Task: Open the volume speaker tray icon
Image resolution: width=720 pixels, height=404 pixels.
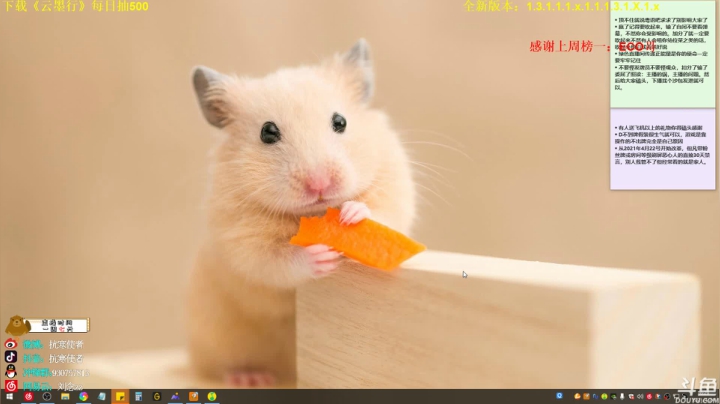Action: pos(640,397)
